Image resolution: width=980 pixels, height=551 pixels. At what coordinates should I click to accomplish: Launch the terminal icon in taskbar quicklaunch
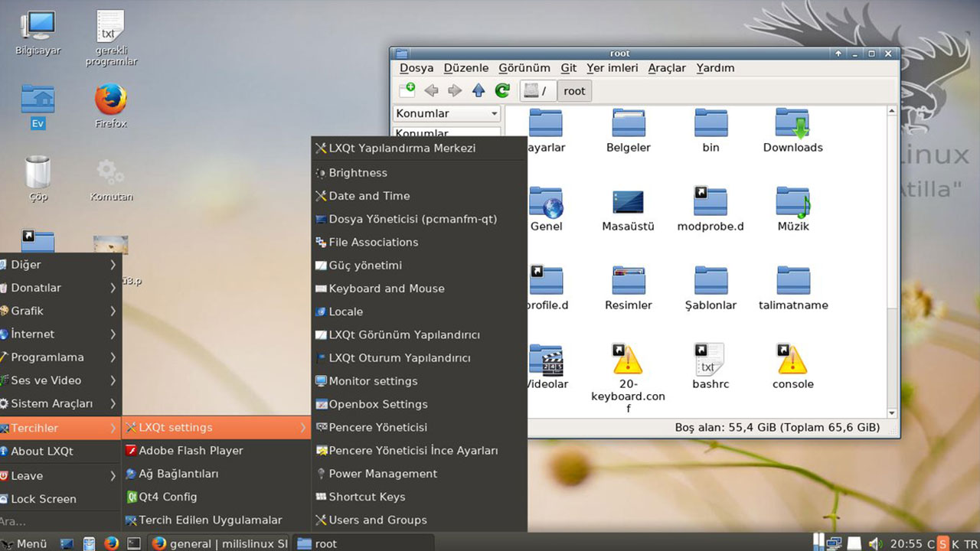[133, 543]
